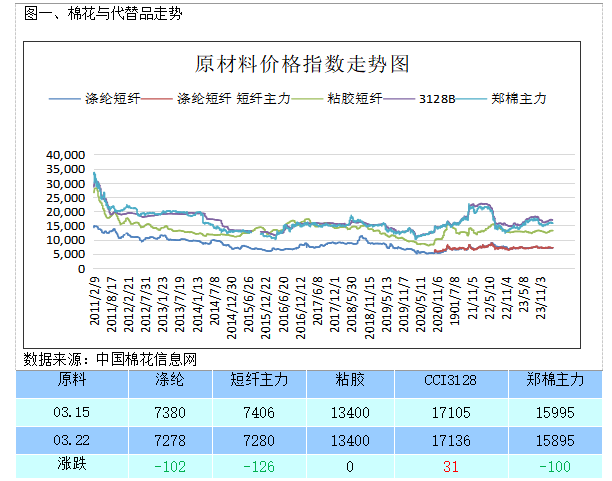Click the 涨跌 row label cell
The height and width of the screenshot is (481, 612).
click(x=72, y=466)
